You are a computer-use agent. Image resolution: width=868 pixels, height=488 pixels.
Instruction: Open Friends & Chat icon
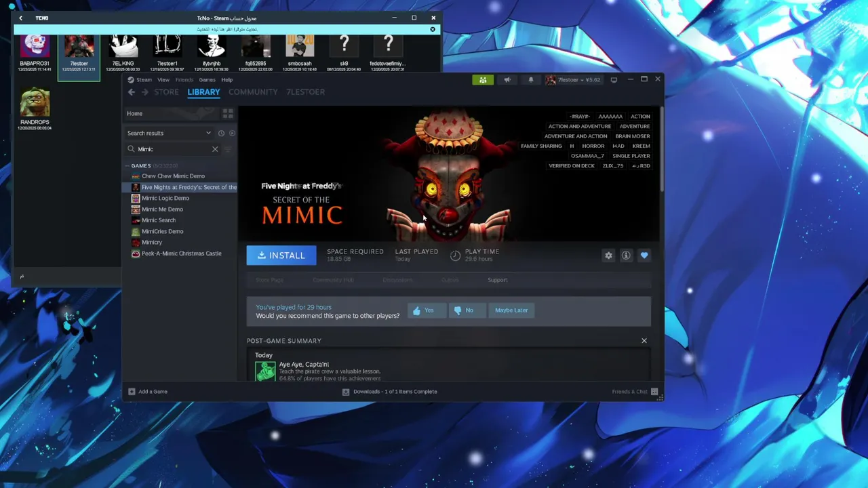pyautogui.click(x=654, y=392)
